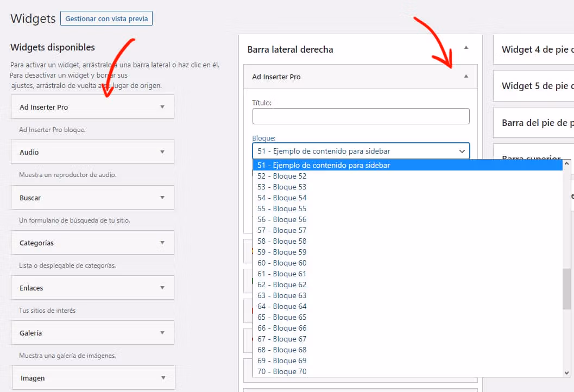The height and width of the screenshot is (392, 574).
Task: Click 70 - Bloque 70 in dropdown
Action: click(x=407, y=371)
